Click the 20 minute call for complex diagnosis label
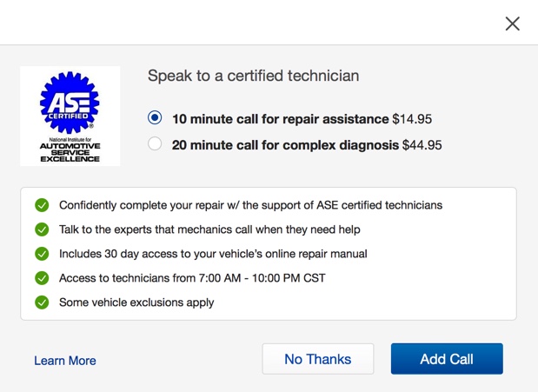This screenshot has height=392, width=538. click(x=285, y=145)
